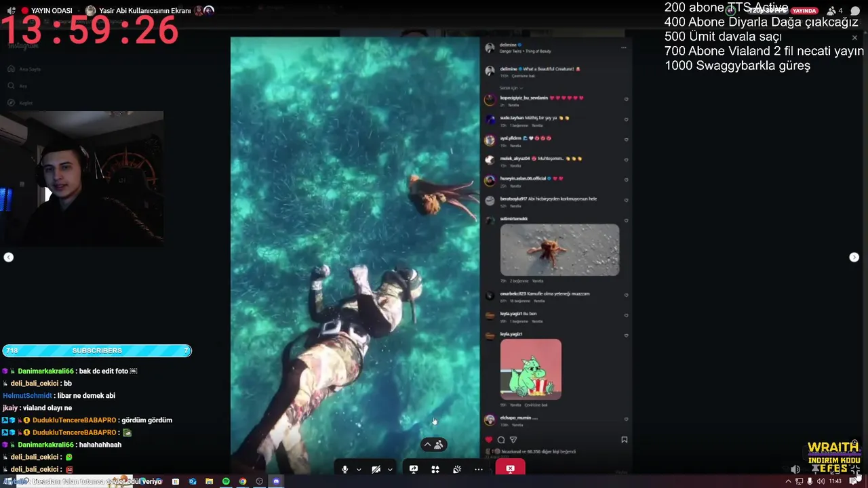Screen dimensions: 868x488
Task: Click the share screen icon
Action: click(x=414, y=469)
